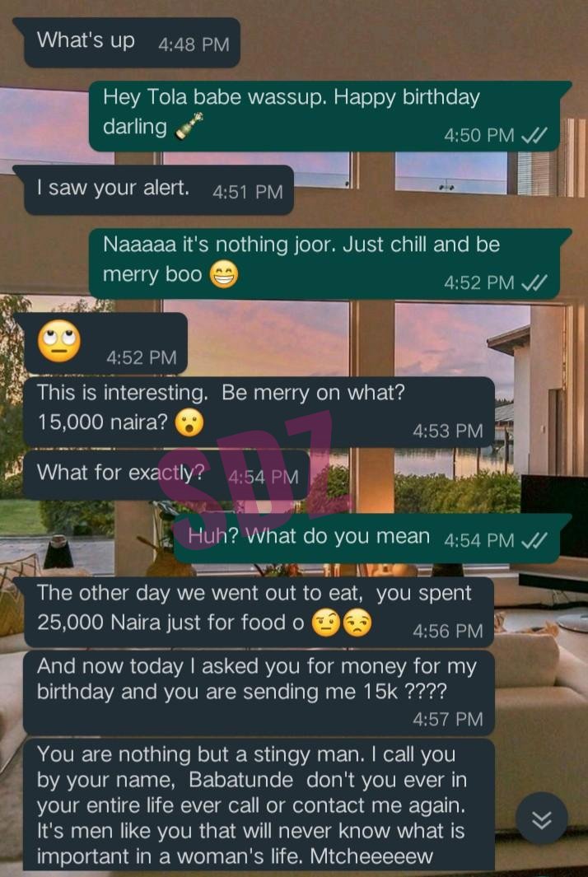This screenshot has height=877, width=588.
Task: Click the champagne bottle emoji
Action: 189,126
